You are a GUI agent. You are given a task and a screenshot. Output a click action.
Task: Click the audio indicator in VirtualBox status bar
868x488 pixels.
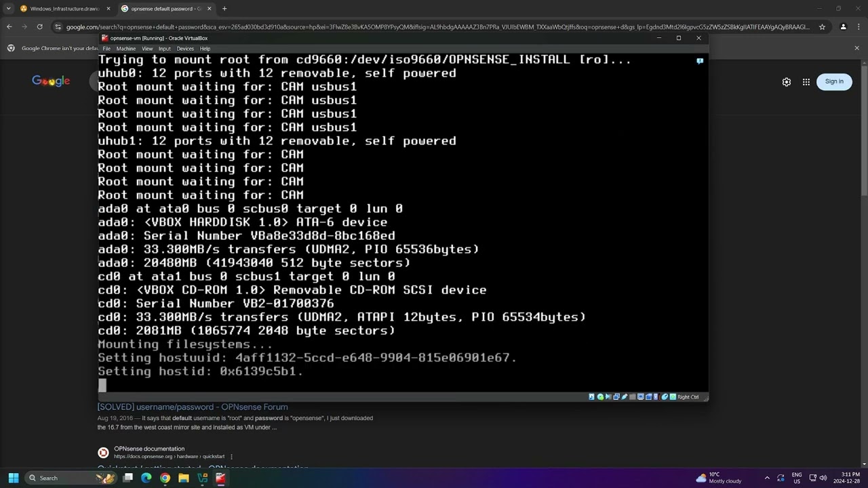pyautogui.click(x=608, y=397)
